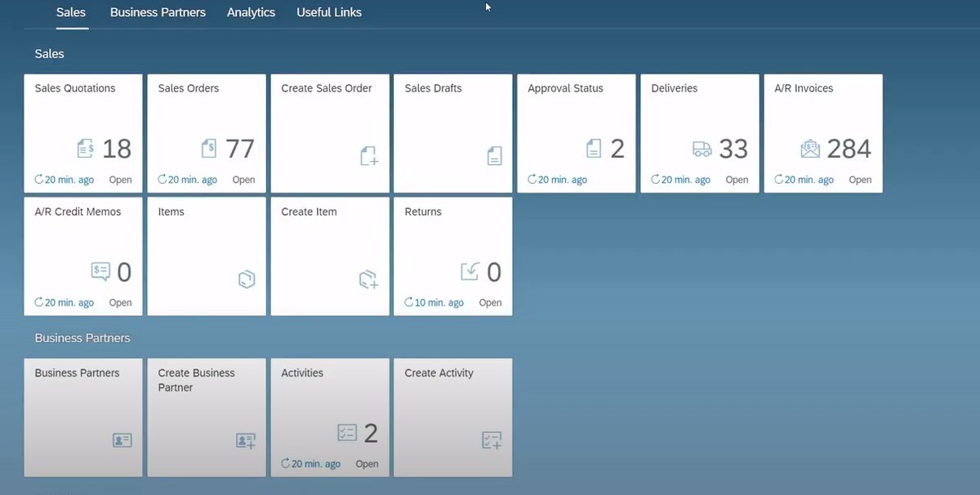Click the Items cube icon

point(247,279)
